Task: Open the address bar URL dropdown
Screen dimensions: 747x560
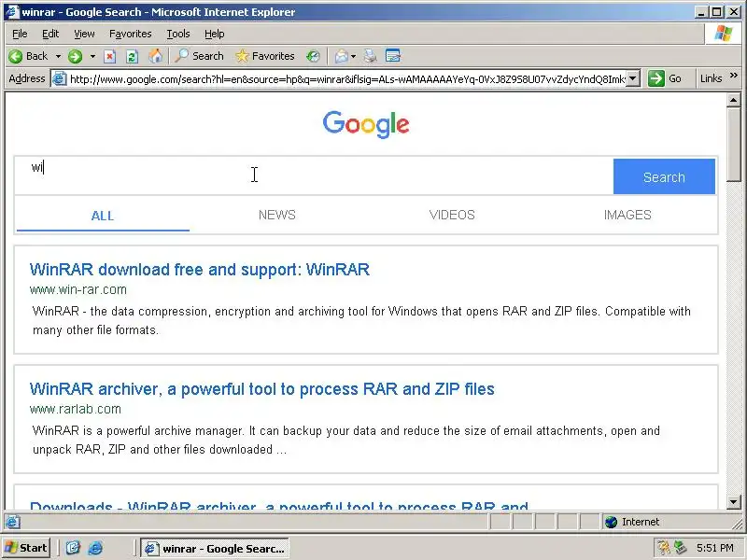Action: pos(632,78)
